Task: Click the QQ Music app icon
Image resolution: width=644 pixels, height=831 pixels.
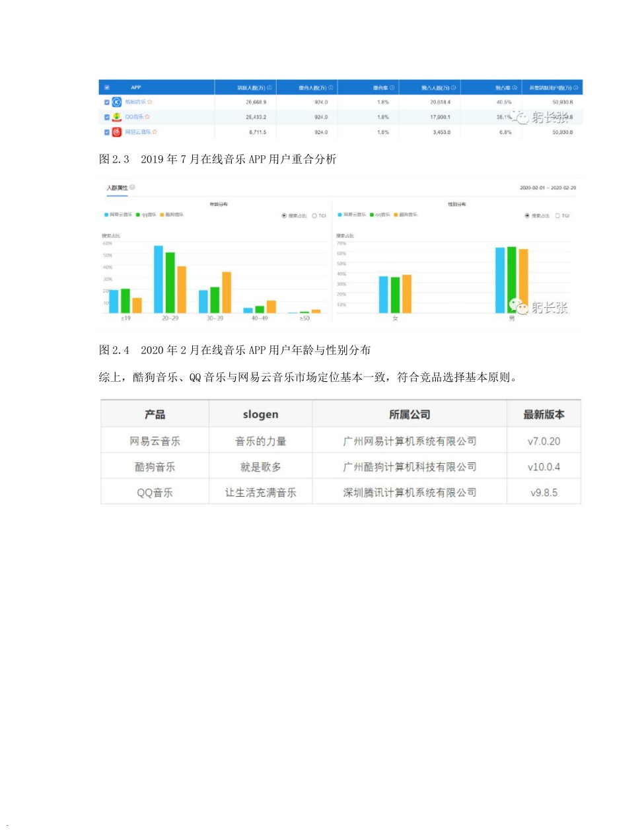Action: (117, 117)
